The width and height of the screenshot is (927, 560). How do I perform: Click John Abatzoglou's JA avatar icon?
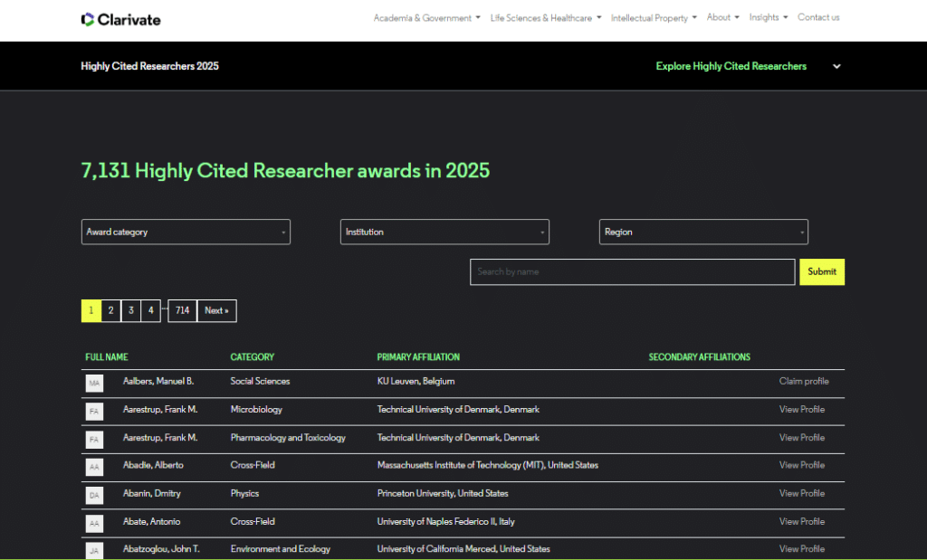(94, 550)
